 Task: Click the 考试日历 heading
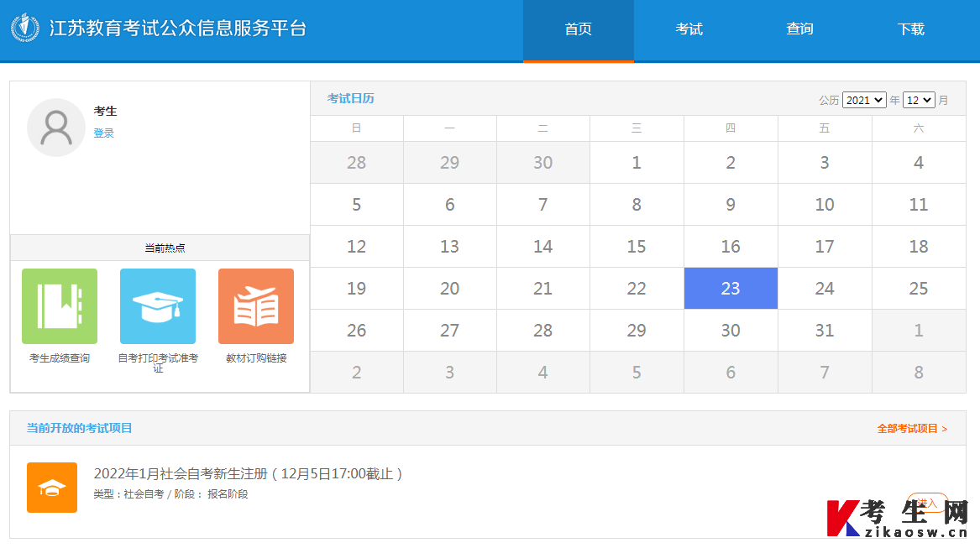351,99
